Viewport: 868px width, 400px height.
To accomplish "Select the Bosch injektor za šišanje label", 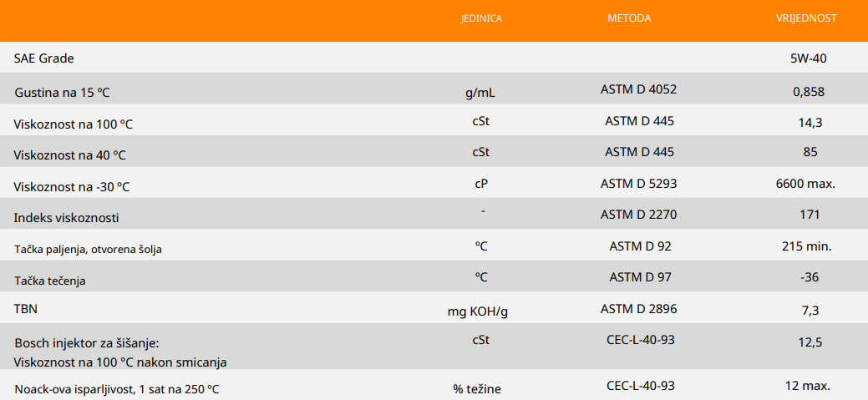I will [x=87, y=343].
